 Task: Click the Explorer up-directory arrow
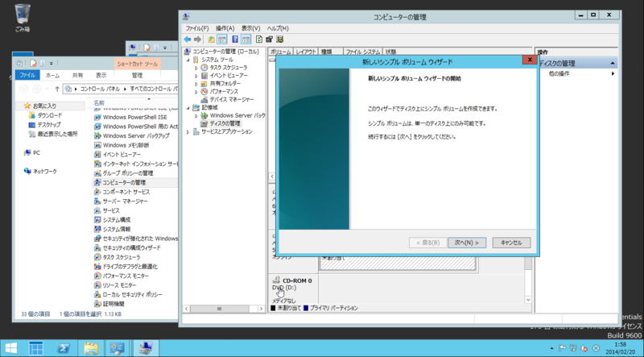[56, 89]
